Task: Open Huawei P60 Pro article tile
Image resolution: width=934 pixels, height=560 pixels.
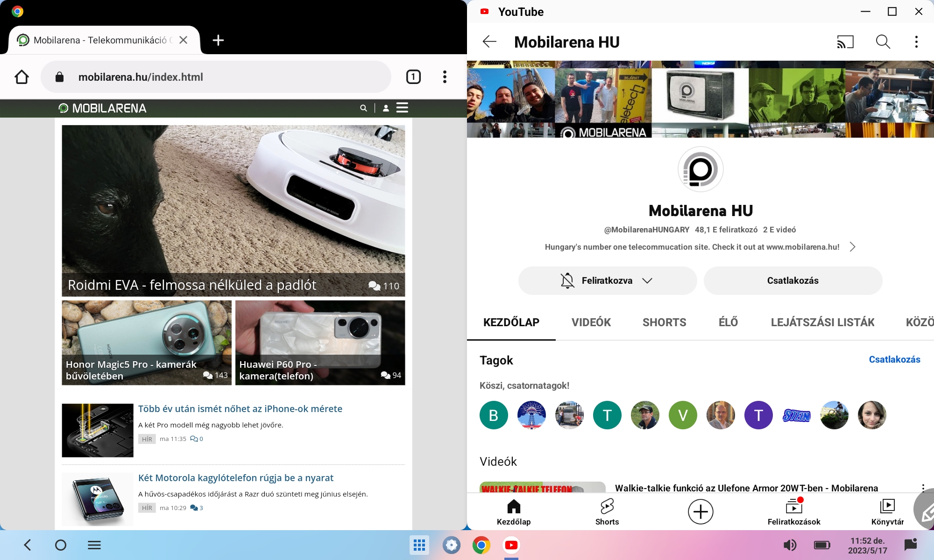Action: point(320,343)
